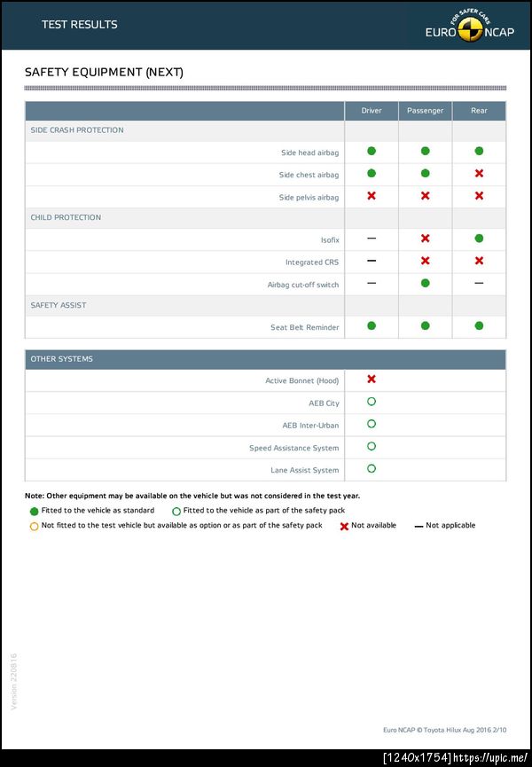Click red cross for Active Bonnet (Hood)
The width and height of the screenshot is (532, 767).
point(372,380)
